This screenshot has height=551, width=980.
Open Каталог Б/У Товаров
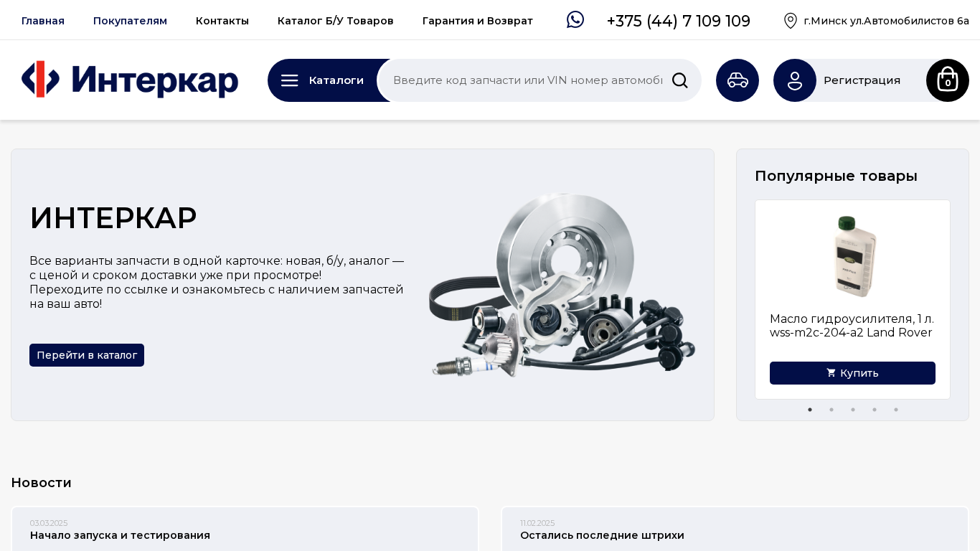coord(336,21)
